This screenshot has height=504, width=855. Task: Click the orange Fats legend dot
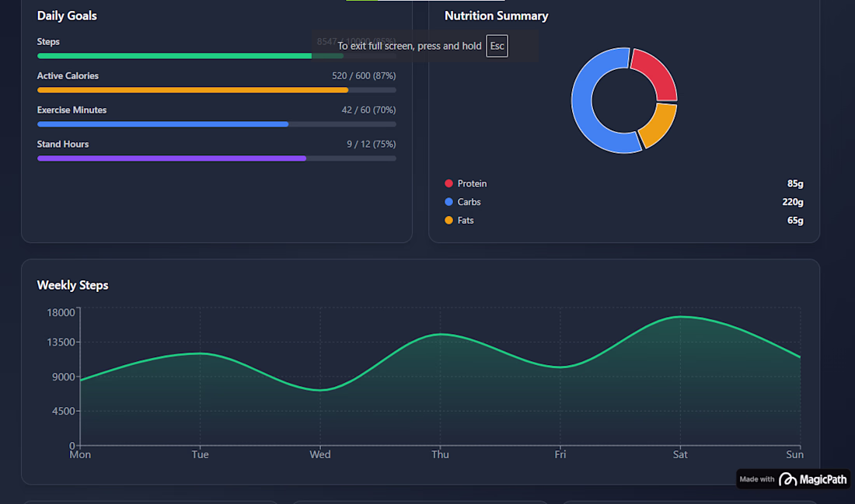coord(448,220)
